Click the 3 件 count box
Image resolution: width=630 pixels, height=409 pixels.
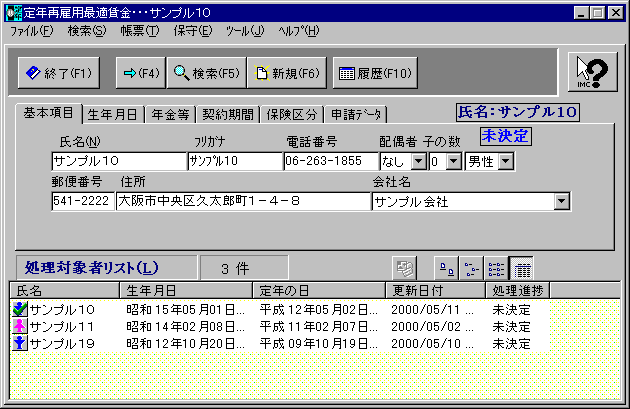tap(244, 268)
